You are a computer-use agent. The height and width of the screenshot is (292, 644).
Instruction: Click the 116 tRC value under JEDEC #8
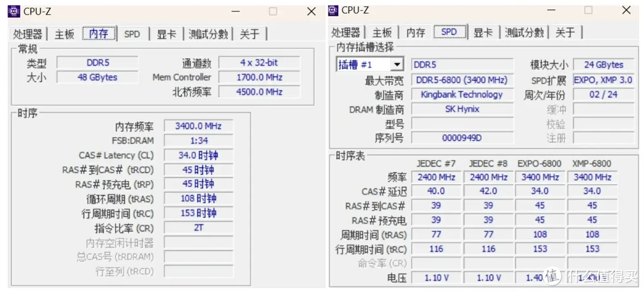(488, 249)
